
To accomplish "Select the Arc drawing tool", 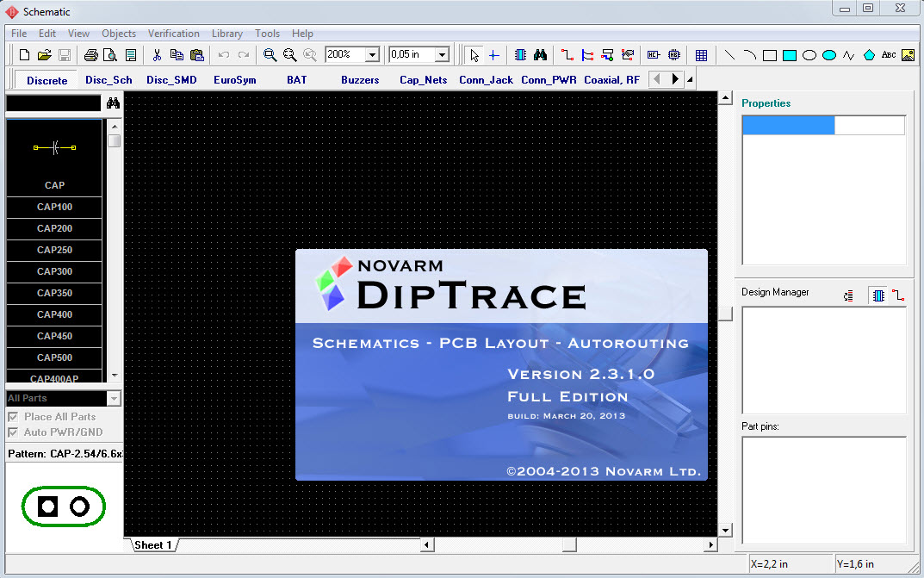I will point(749,55).
